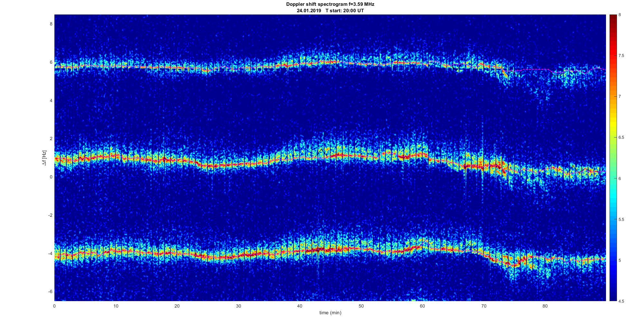Screen dimensions: 644x323
Task: Click the colorbar tick label '6.5'
Action: (x=621, y=138)
